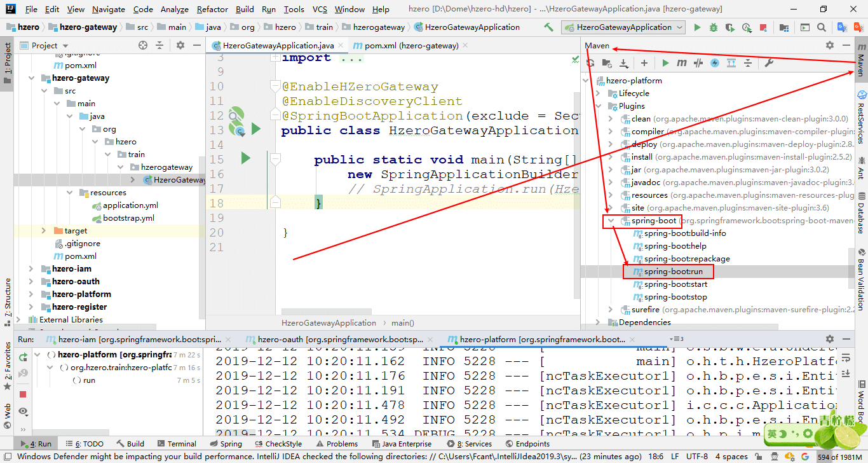Click the gutter run icon beside main method
This screenshot has height=463, width=868.
245,158
